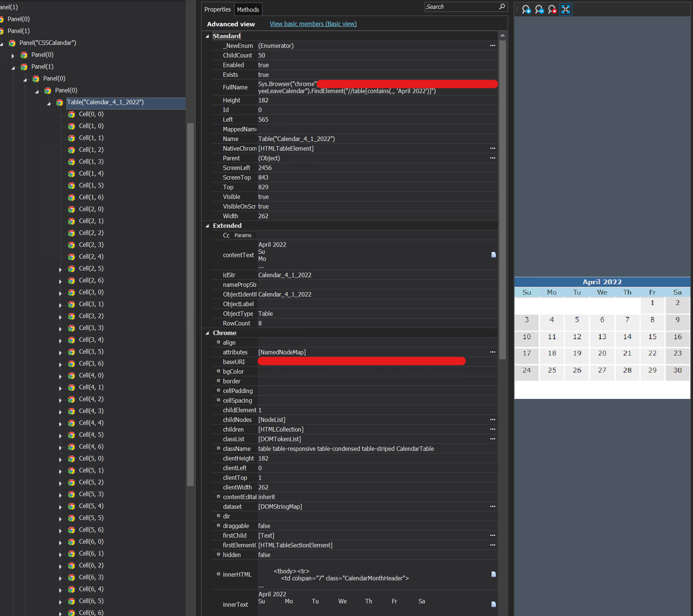Open childNodes NodeList details via ellipsis

coord(493,420)
